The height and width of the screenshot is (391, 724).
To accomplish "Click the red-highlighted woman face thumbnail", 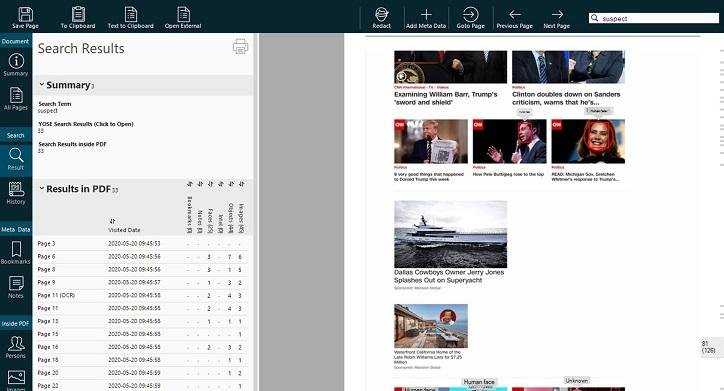I will coord(588,141).
